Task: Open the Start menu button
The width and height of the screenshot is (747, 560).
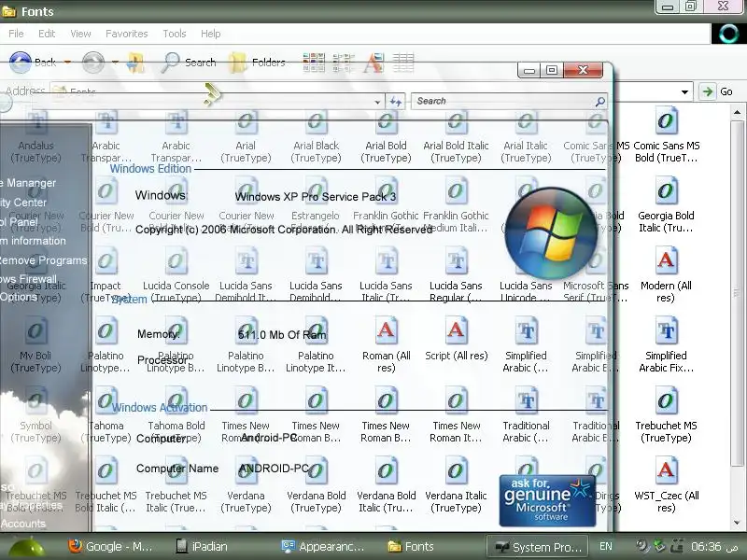Action: click(x=27, y=548)
